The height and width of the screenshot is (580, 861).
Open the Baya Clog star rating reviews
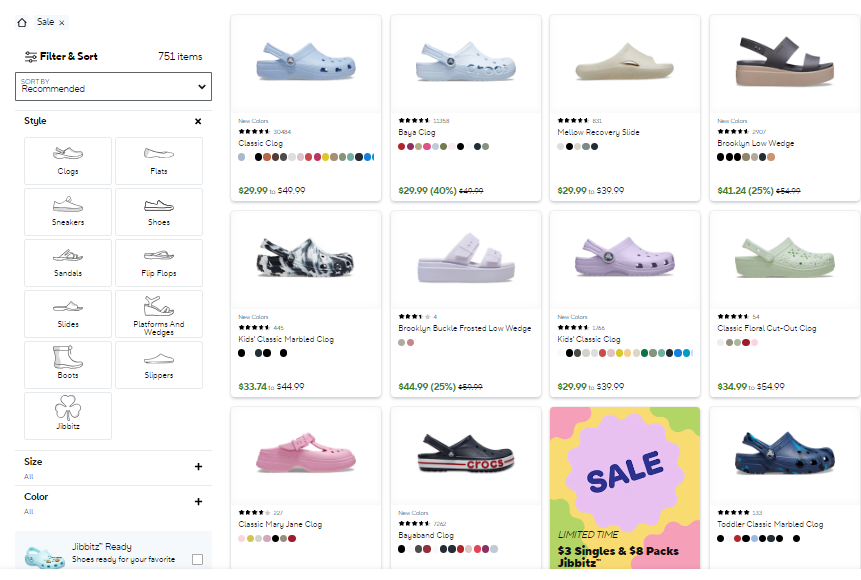click(x=413, y=121)
